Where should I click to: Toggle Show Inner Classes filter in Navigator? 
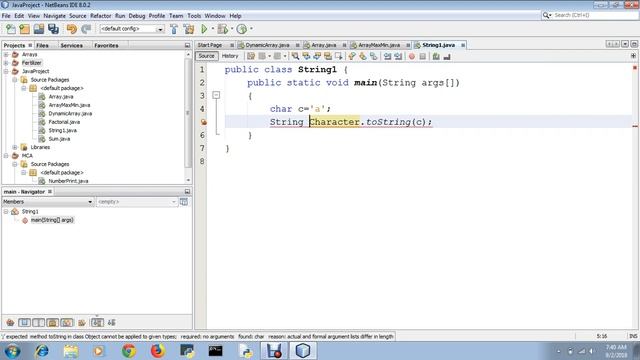pos(67,323)
